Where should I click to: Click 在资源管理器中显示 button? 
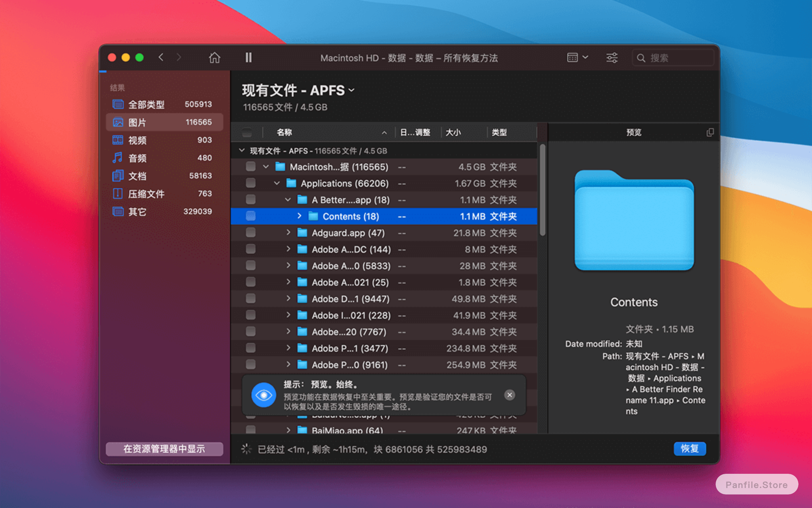pyautogui.click(x=164, y=449)
